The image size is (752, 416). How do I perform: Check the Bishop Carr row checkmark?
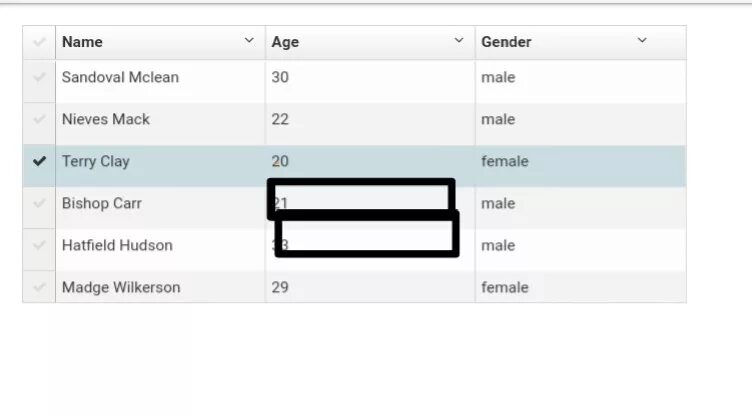tap(39, 203)
